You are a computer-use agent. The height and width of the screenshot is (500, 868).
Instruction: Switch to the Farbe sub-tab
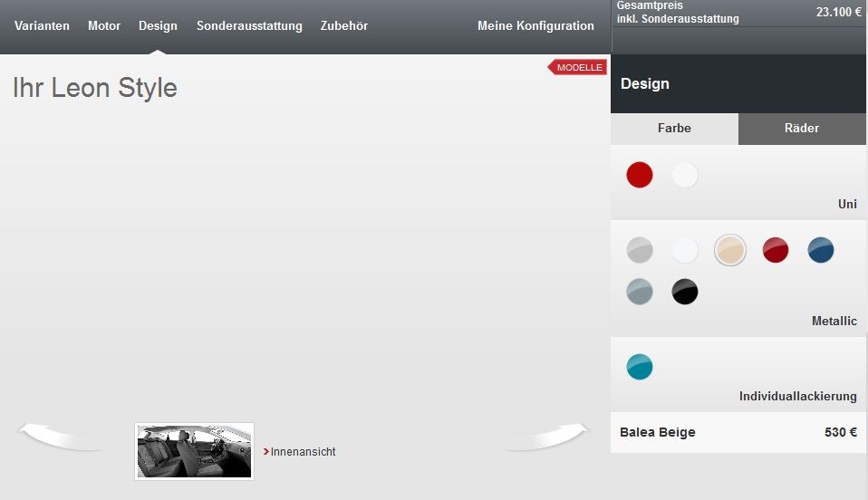point(674,129)
